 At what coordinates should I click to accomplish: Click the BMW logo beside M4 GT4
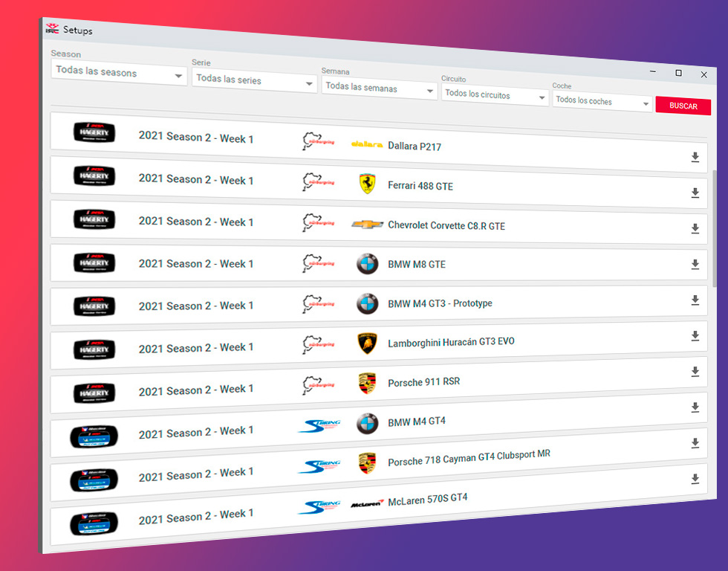[x=367, y=424]
